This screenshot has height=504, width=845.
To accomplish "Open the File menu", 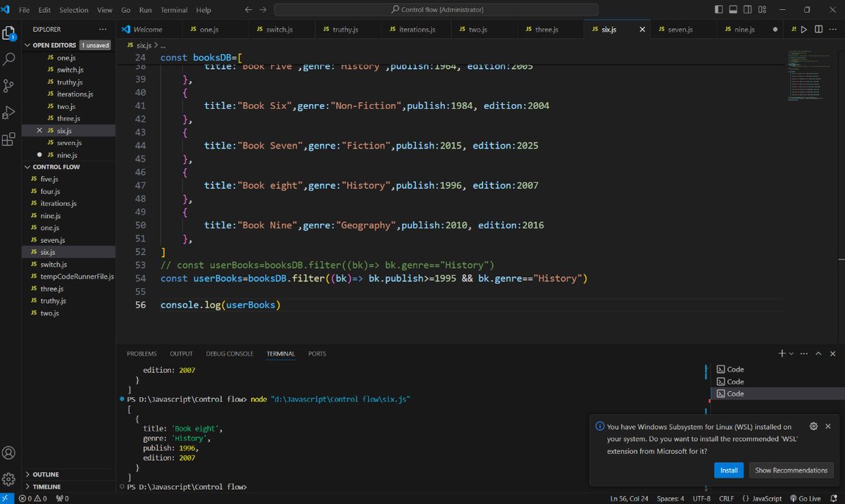I will (25, 10).
